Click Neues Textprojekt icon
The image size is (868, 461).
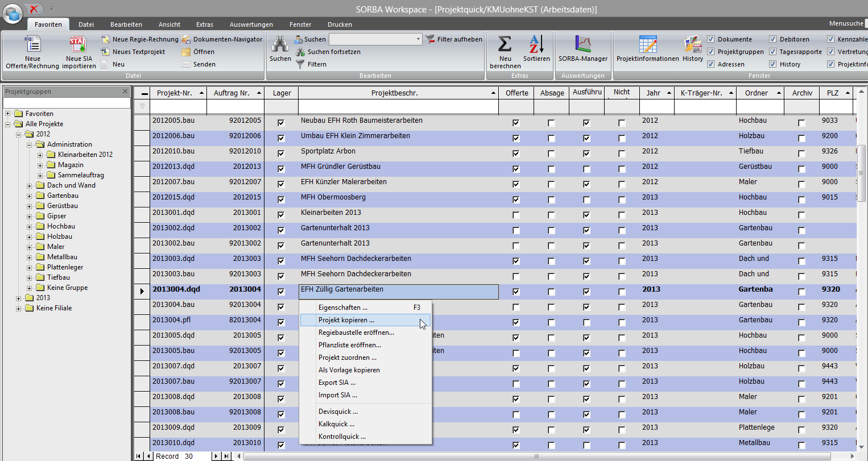click(x=105, y=52)
